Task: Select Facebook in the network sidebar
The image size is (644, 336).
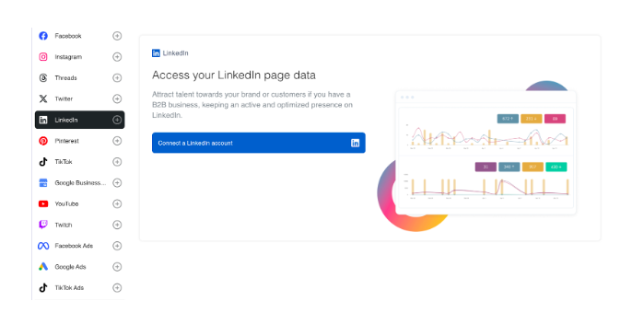Action: (x=79, y=36)
